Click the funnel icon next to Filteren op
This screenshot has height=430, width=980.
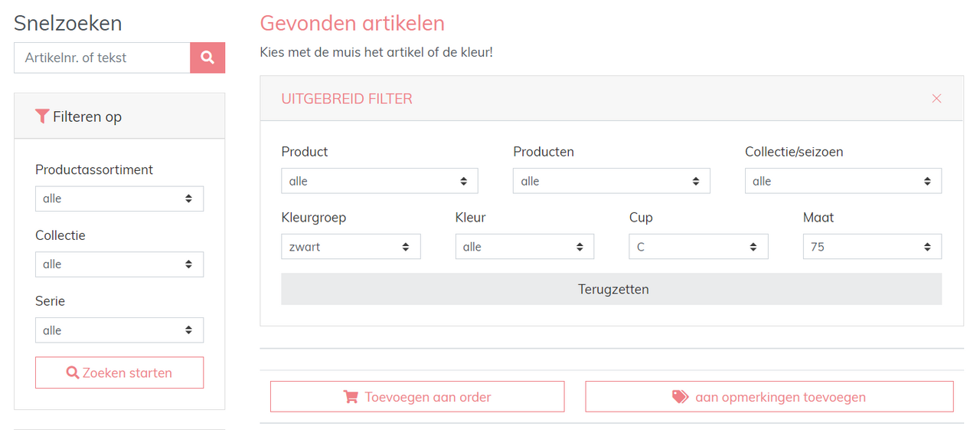coord(42,117)
